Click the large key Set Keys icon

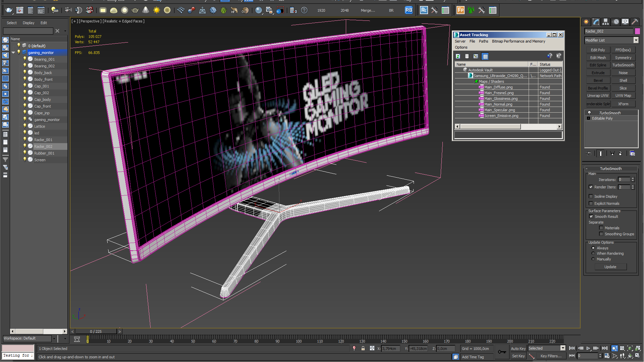coord(502,352)
